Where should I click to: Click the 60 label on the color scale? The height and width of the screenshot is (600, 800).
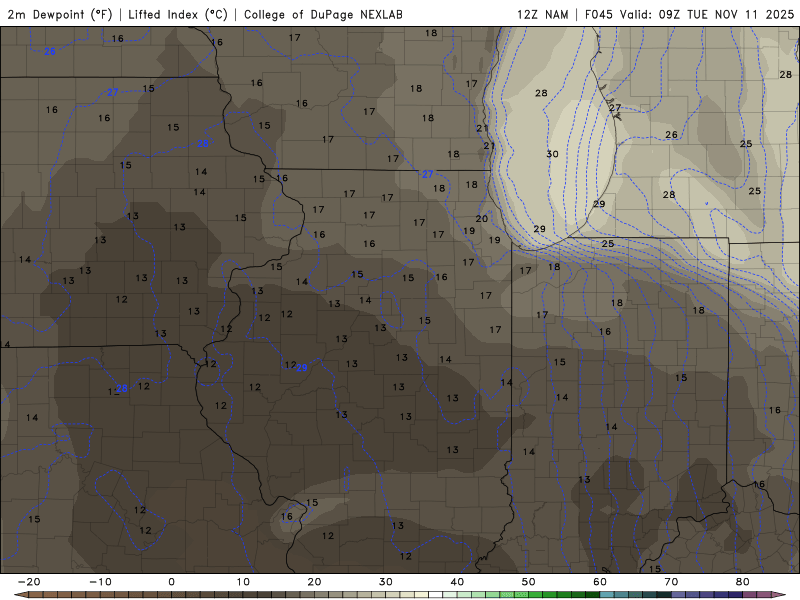click(x=600, y=582)
